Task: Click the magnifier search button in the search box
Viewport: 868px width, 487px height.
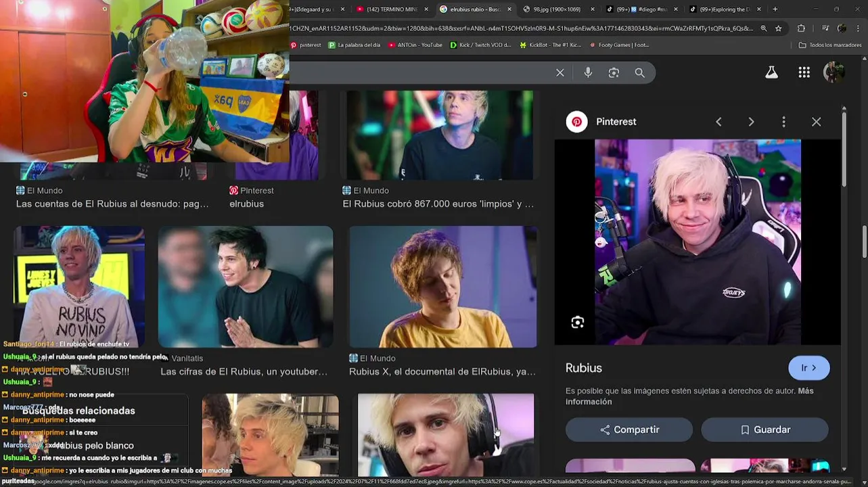Action: tap(640, 73)
